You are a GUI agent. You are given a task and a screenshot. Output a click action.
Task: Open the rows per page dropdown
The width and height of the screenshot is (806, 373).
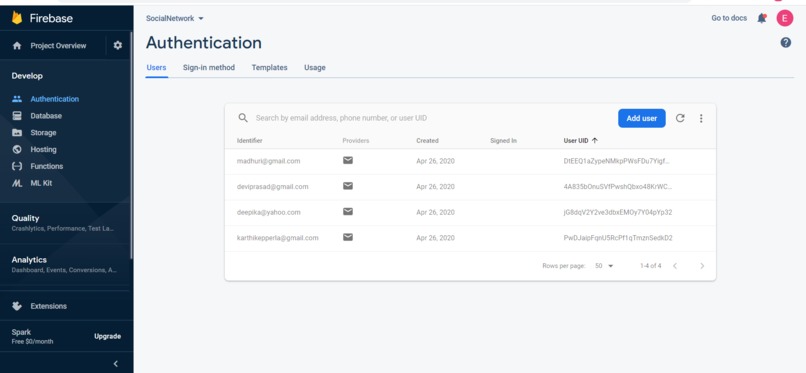tap(604, 266)
